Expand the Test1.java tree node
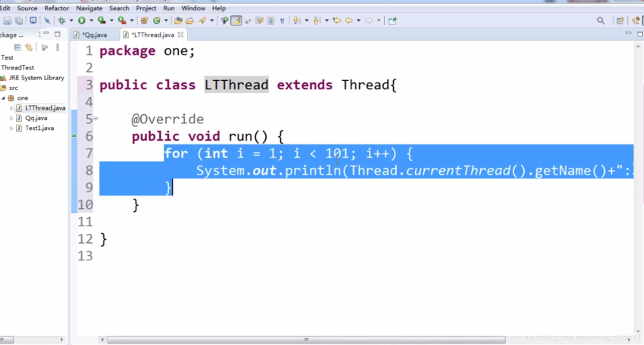 pos(11,128)
